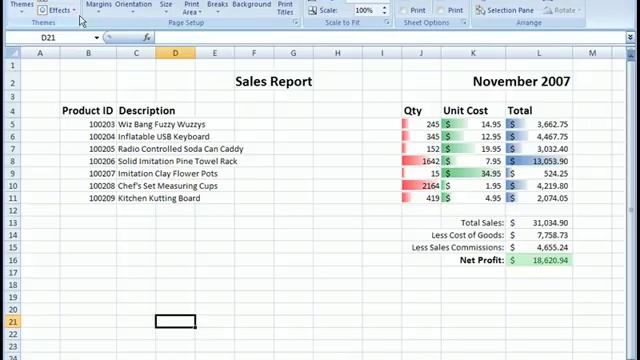
Task: Select column B header
Action: tap(88, 53)
